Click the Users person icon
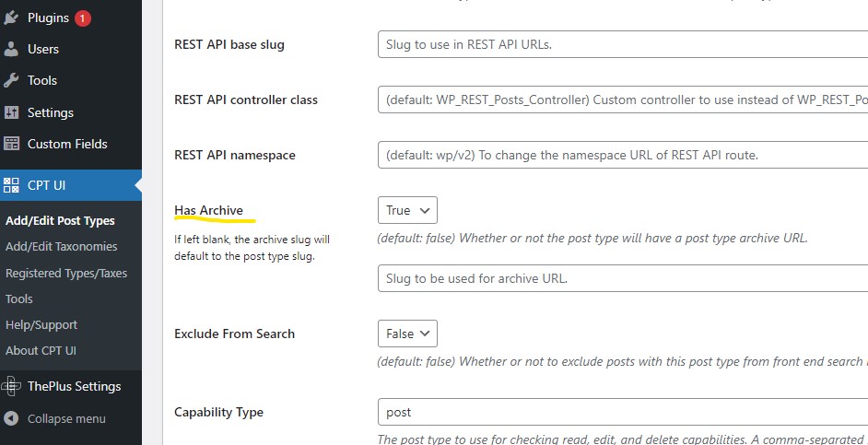 coord(11,49)
